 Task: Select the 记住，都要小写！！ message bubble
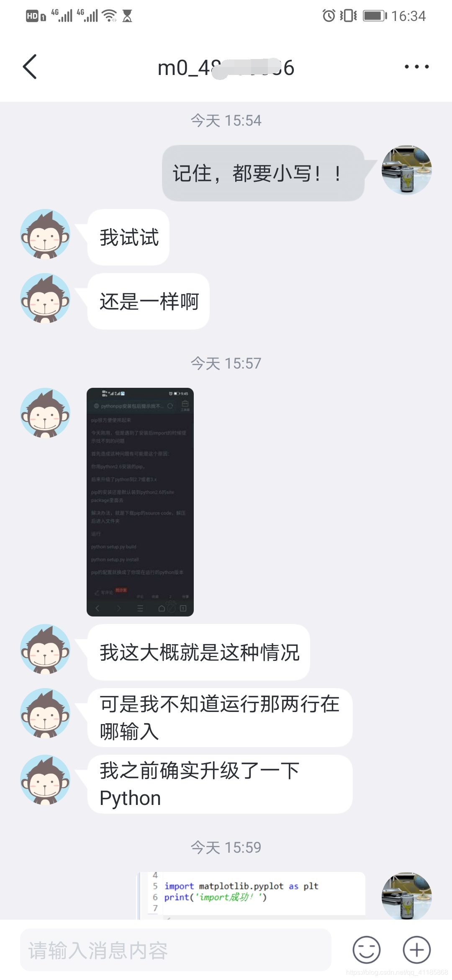(263, 173)
